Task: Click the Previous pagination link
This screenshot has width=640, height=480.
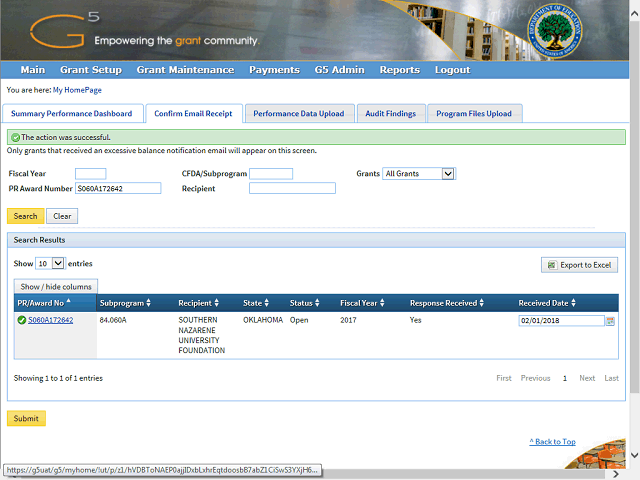Action: coord(536,378)
